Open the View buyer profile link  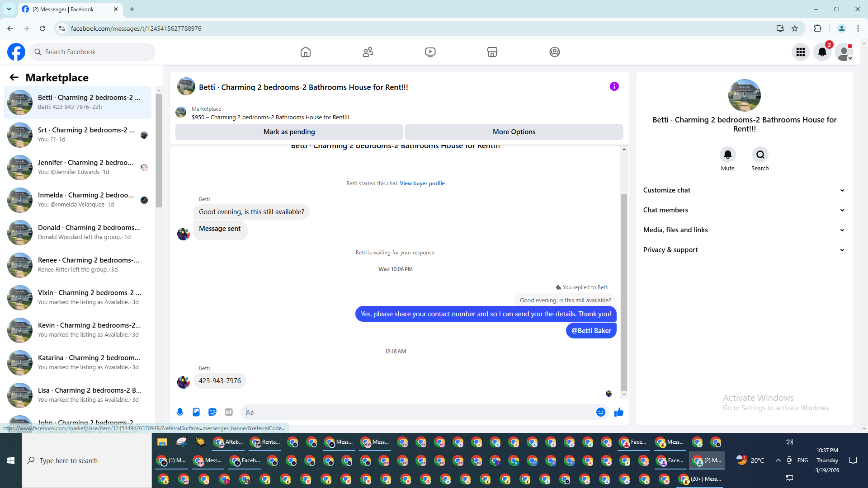(x=422, y=183)
